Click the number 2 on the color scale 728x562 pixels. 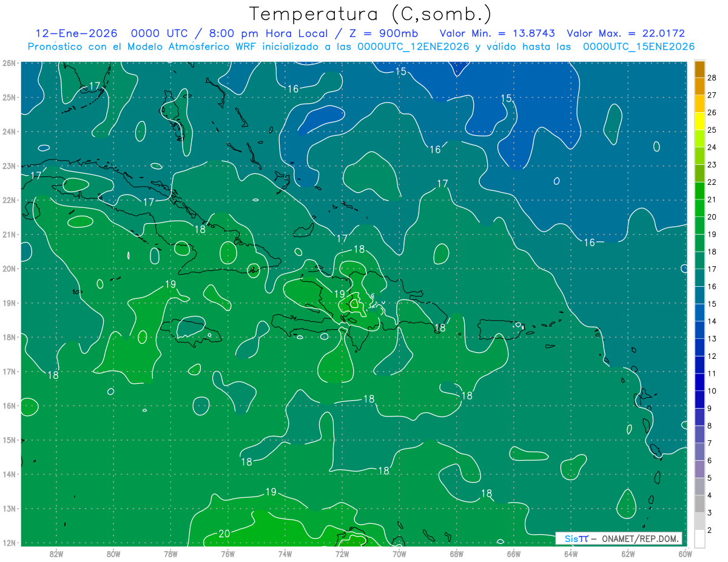(709, 530)
